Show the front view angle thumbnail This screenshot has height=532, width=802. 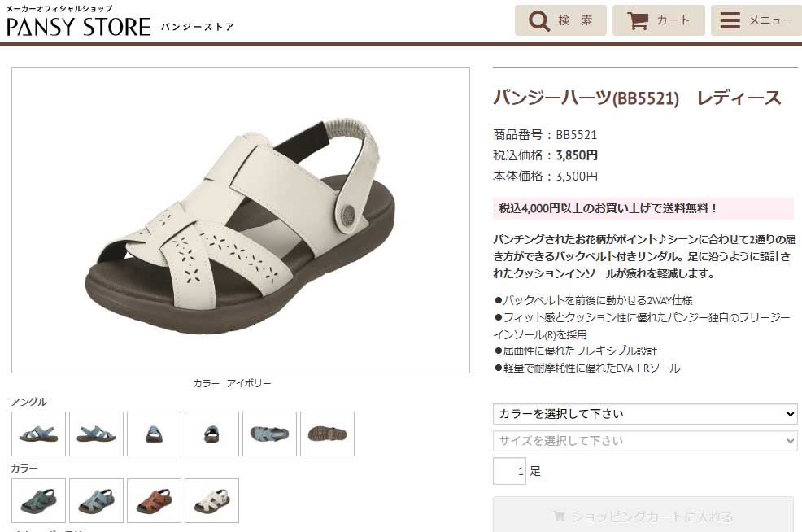(154, 434)
